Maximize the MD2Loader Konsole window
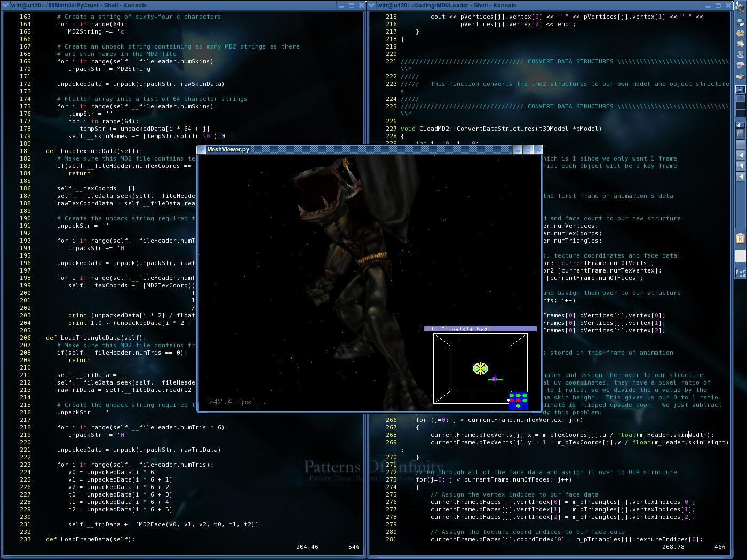The height and width of the screenshot is (560, 747). 718,5
